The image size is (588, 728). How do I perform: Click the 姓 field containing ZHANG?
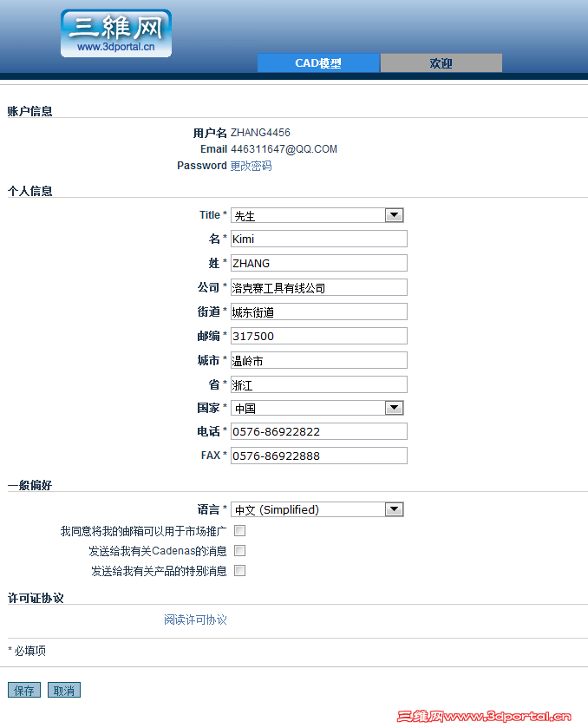click(x=319, y=263)
